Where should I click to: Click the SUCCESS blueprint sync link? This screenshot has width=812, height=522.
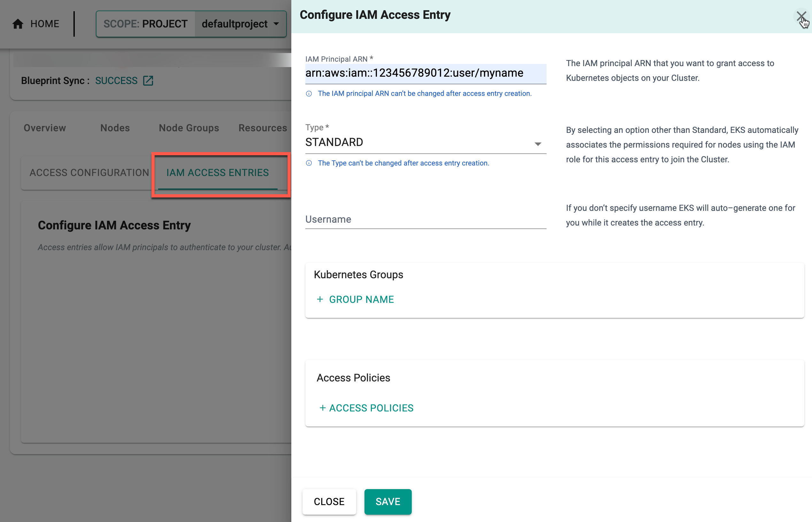[x=116, y=81]
